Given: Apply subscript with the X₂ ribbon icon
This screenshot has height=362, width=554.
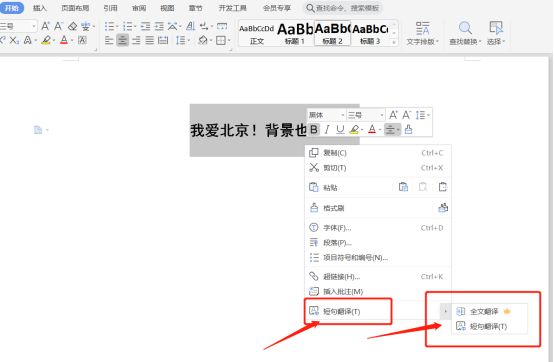Looking at the screenshot, I should tap(14, 40).
